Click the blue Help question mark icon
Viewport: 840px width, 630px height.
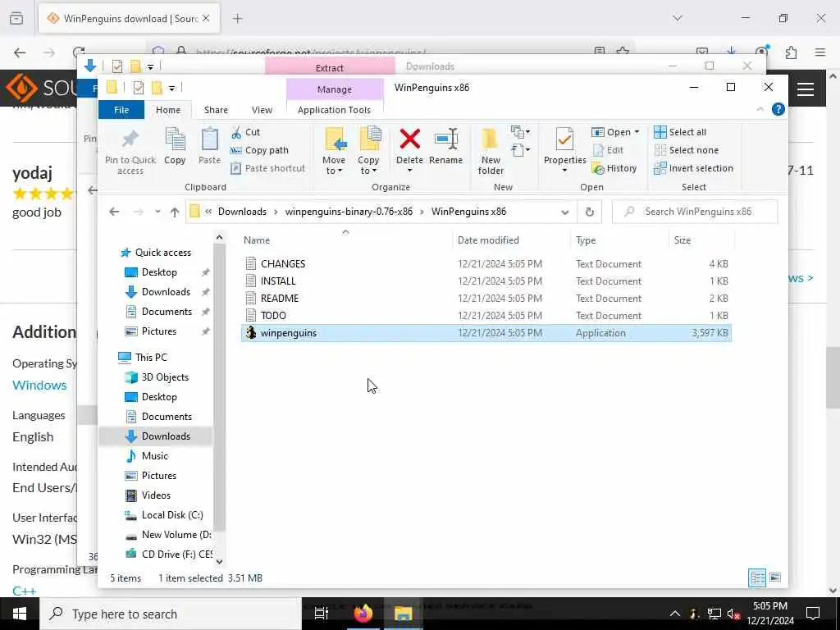pos(778,109)
